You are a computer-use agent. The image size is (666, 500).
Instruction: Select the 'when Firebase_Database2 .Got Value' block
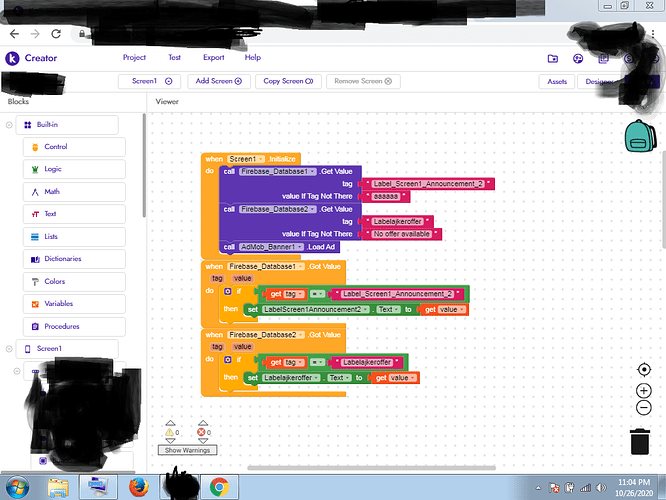[x=274, y=335]
